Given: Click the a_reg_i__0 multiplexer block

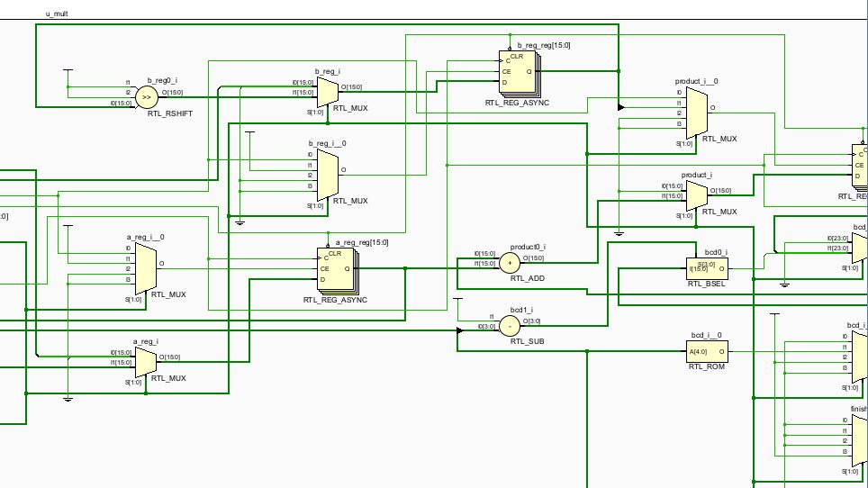Looking at the screenshot, I should point(146,269).
